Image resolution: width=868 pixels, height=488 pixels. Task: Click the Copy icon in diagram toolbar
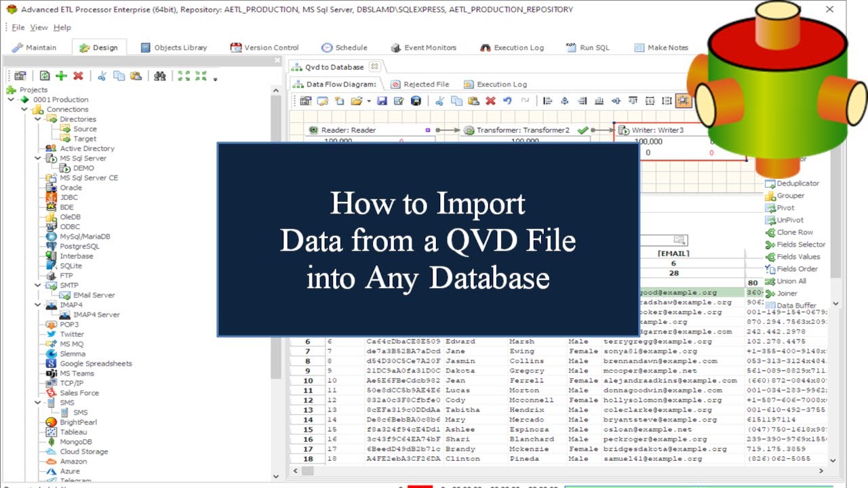(x=456, y=101)
